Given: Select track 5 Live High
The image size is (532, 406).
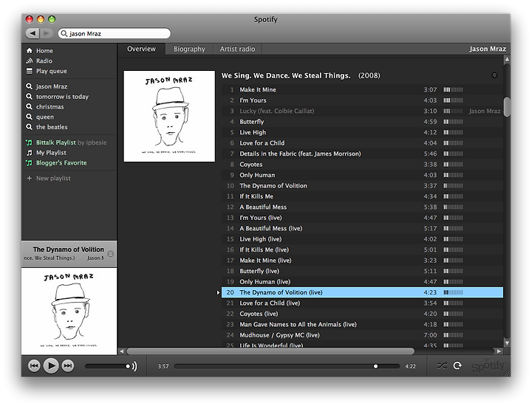Looking at the screenshot, I should pos(362,132).
